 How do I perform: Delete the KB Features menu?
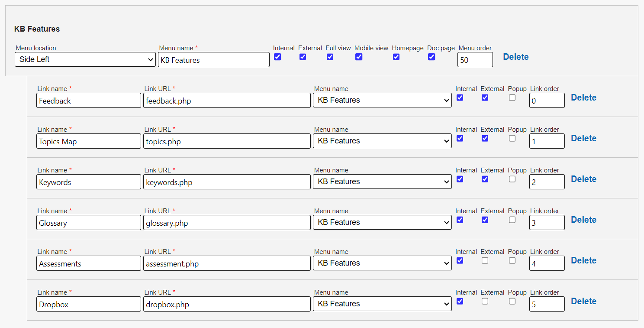point(515,57)
